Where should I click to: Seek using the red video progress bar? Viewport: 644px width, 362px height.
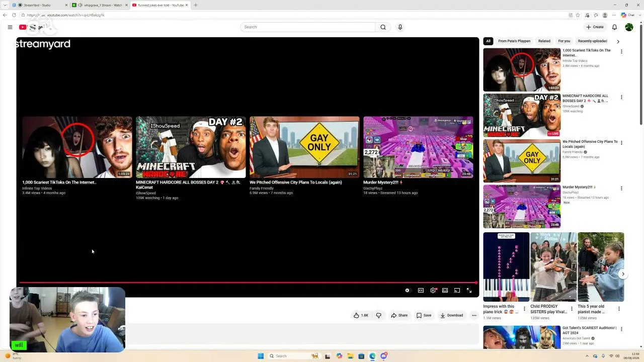click(248, 283)
